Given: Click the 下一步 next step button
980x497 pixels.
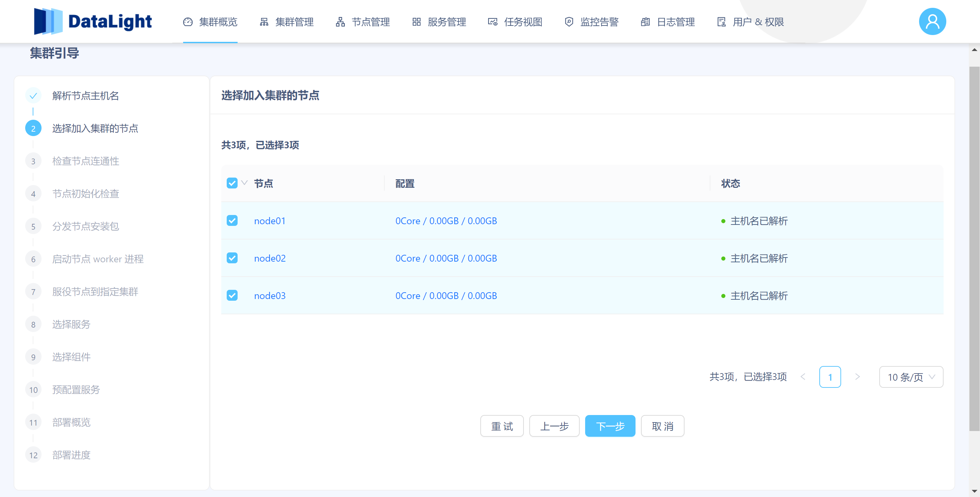Looking at the screenshot, I should pos(610,426).
